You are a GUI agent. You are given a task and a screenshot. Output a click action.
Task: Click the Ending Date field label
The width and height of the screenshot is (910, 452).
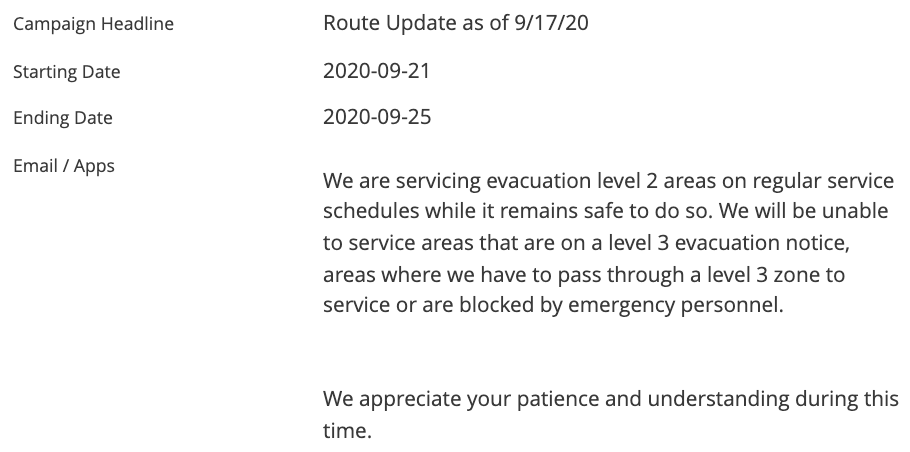pyautogui.click(x=62, y=118)
